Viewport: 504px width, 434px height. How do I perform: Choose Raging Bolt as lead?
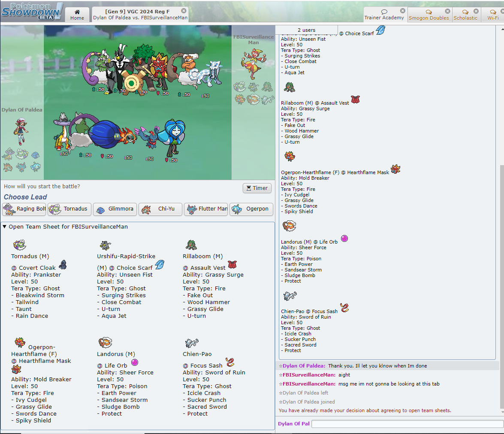click(24, 209)
